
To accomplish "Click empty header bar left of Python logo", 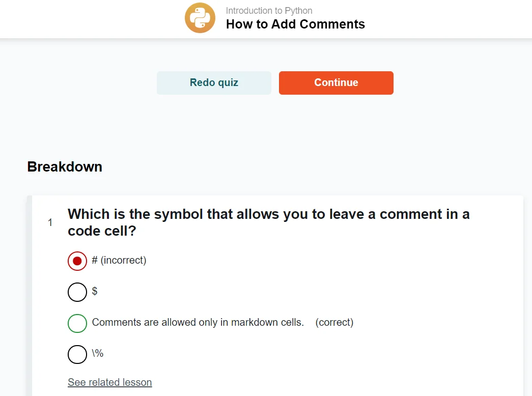I will click(x=92, y=18).
